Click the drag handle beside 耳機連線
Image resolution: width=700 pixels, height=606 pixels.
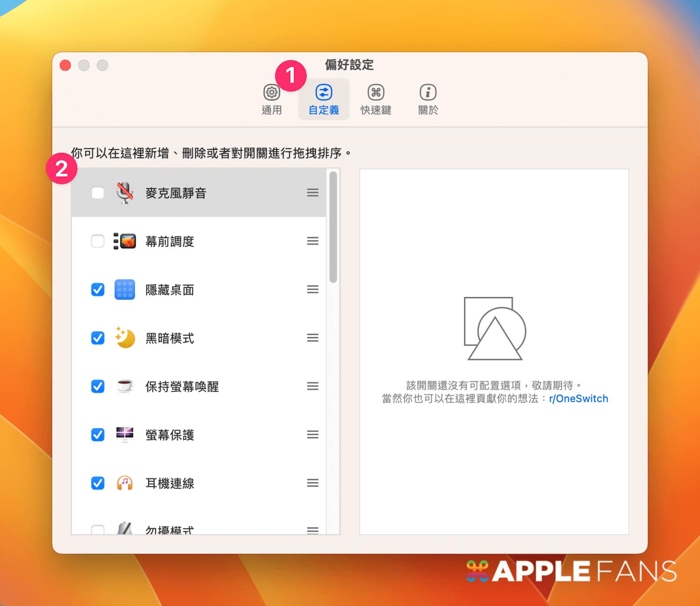click(x=312, y=483)
